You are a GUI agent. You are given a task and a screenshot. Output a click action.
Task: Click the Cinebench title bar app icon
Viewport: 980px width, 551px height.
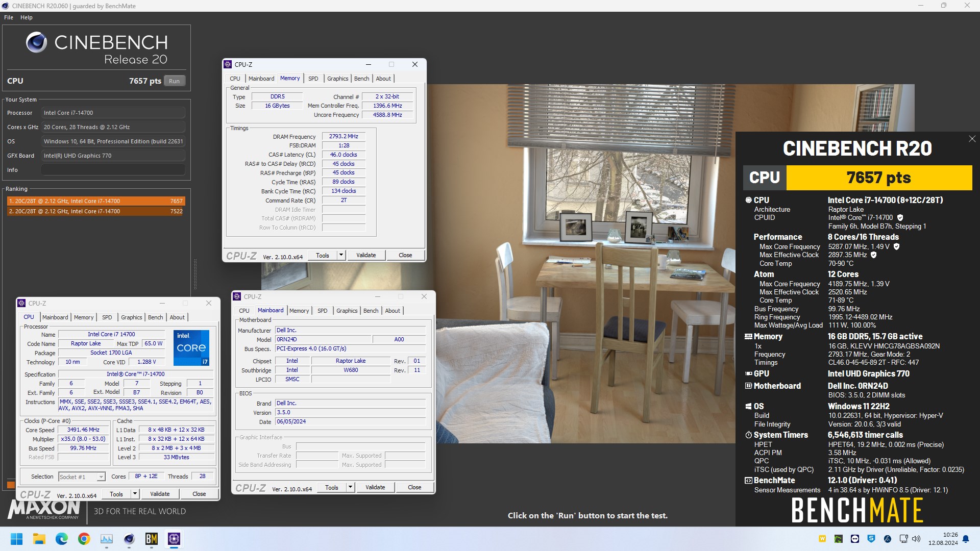coord(6,6)
